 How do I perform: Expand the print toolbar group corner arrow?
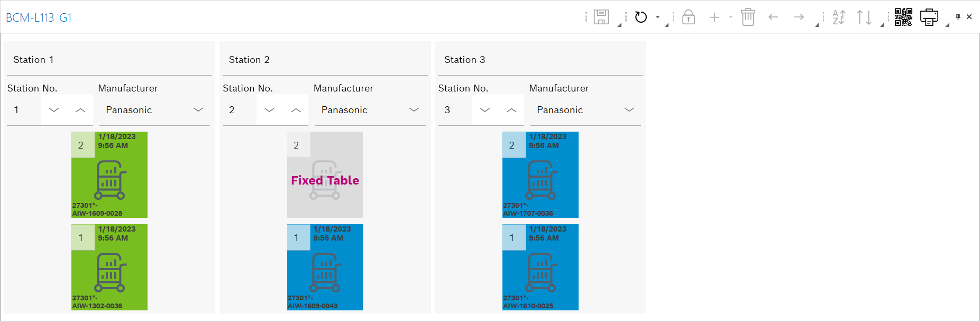tap(947, 25)
